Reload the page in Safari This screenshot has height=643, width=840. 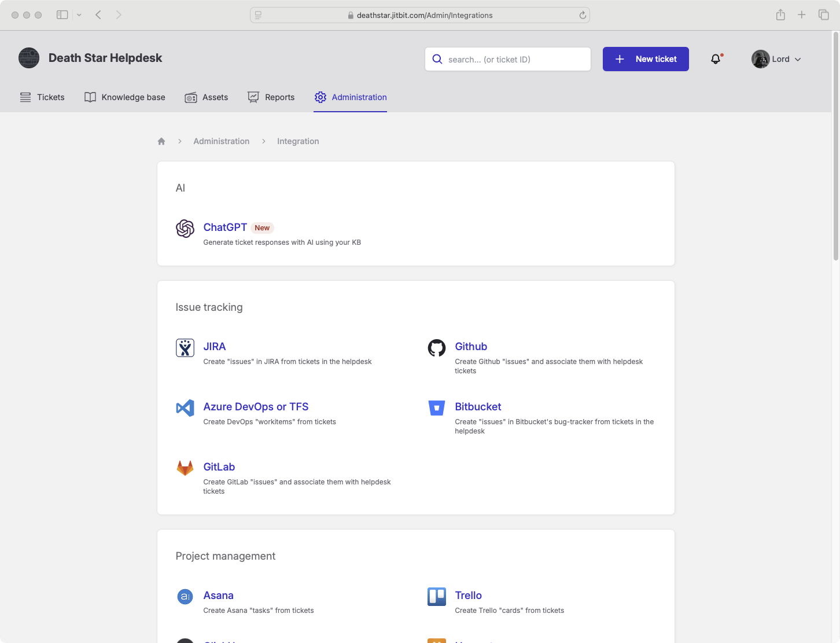(583, 15)
